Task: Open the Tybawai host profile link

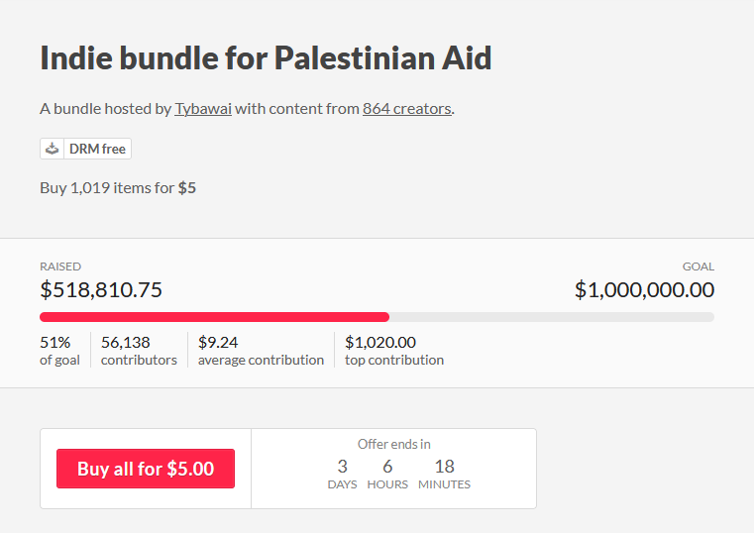Action: pyautogui.click(x=203, y=108)
